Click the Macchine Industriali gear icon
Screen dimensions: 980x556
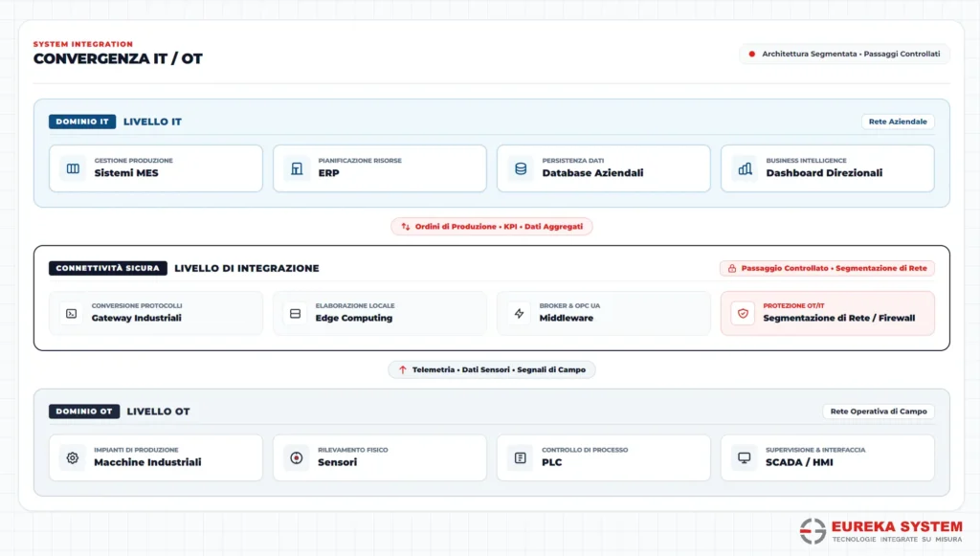click(x=73, y=458)
